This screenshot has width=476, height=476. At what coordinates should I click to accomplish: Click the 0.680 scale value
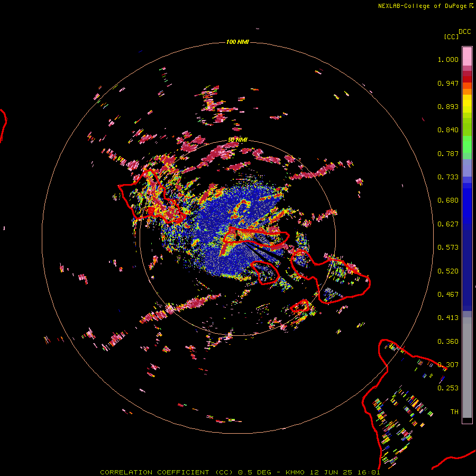tap(448, 200)
